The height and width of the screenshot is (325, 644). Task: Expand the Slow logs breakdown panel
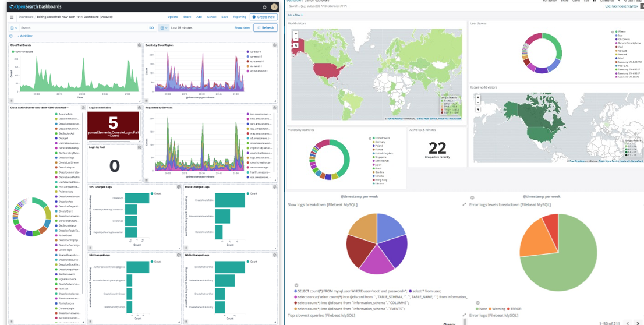click(x=464, y=204)
